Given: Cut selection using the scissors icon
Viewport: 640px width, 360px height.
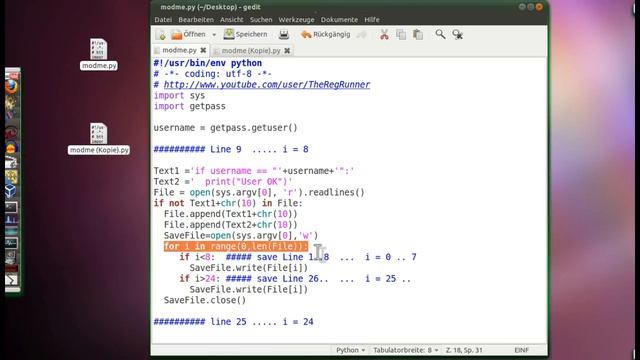Looking at the screenshot, I should tap(384, 35).
